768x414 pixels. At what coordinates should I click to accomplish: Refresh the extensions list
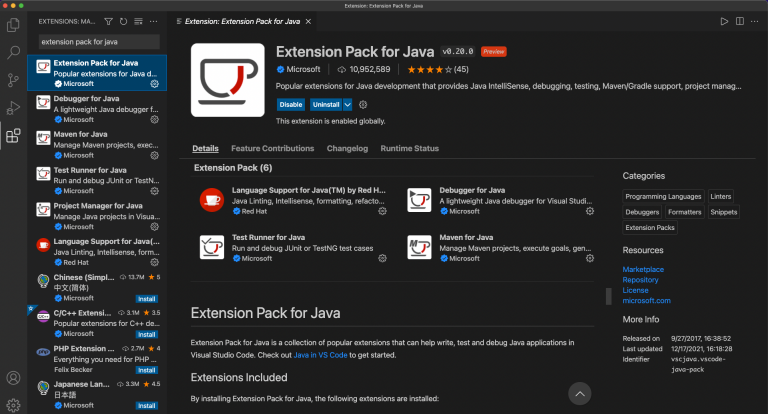tap(122, 21)
